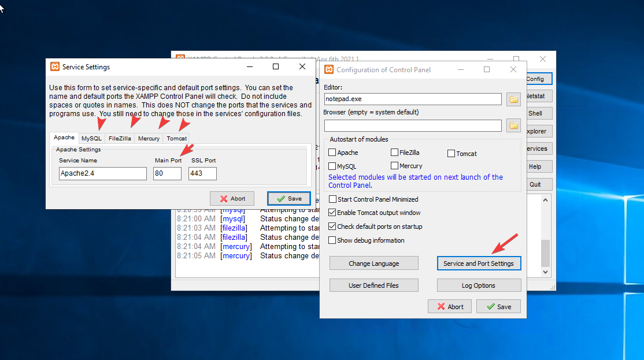Enable MySQL autostart checkbox

(x=332, y=166)
